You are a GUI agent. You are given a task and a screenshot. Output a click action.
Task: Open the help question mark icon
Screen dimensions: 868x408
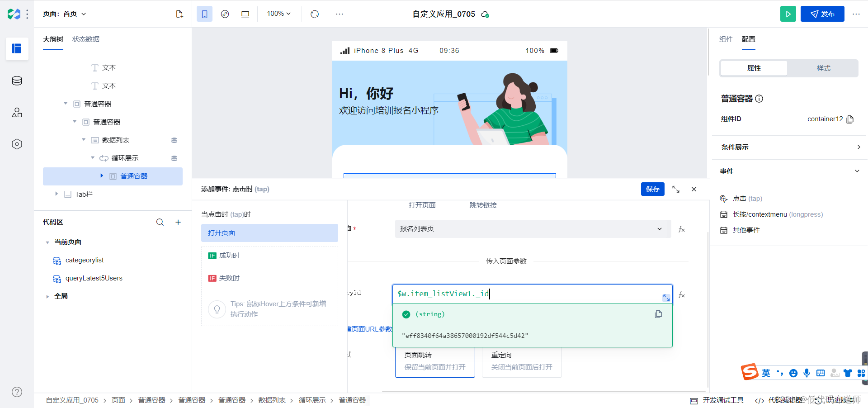click(17, 392)
